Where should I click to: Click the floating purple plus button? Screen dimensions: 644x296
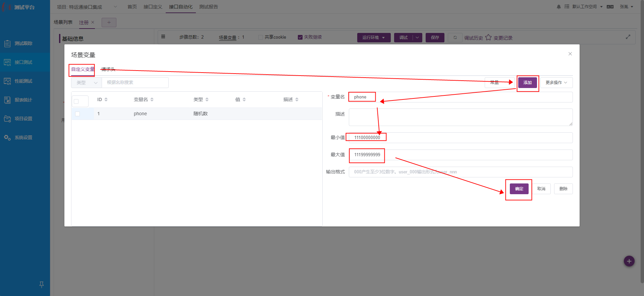coord(629,261)
